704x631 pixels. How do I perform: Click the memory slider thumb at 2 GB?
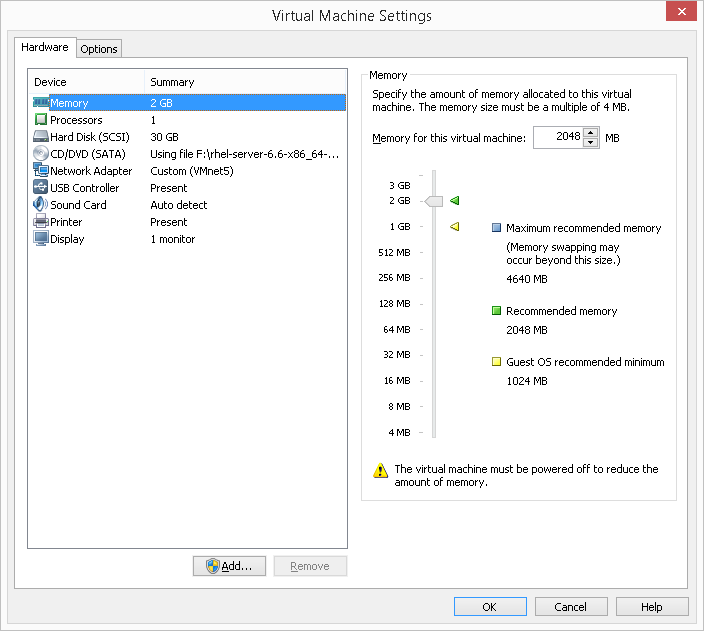click(x=433, y=201)
